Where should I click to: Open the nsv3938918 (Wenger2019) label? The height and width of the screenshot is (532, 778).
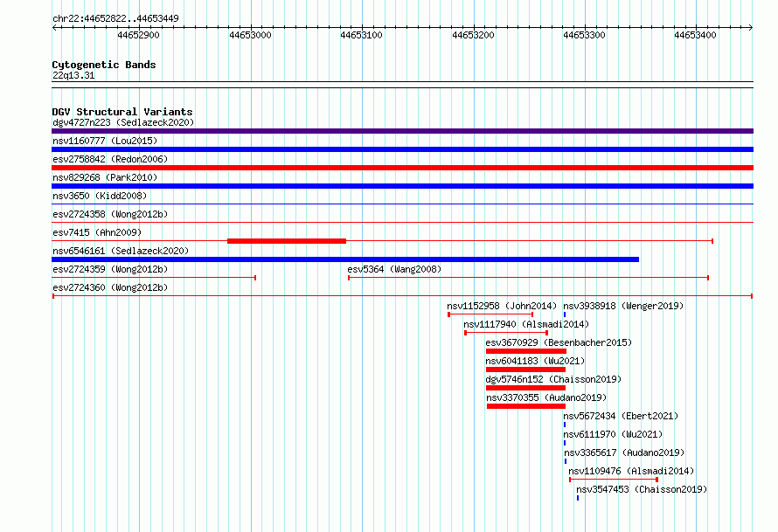coord(623,306)
